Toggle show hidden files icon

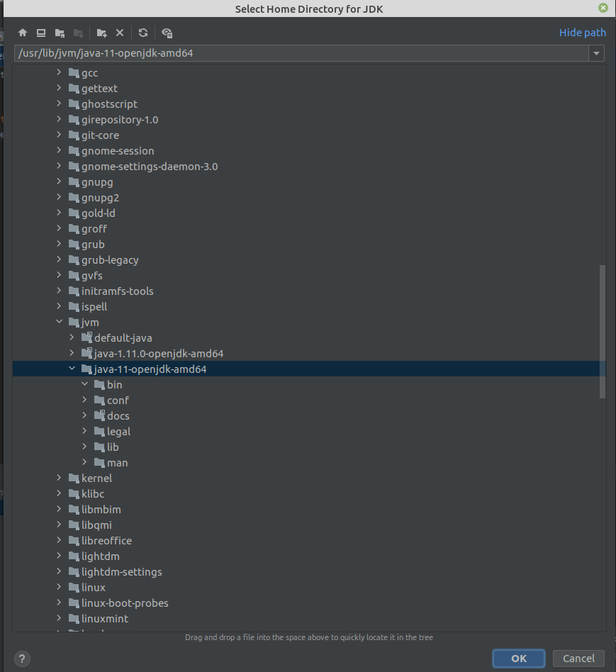166,33
